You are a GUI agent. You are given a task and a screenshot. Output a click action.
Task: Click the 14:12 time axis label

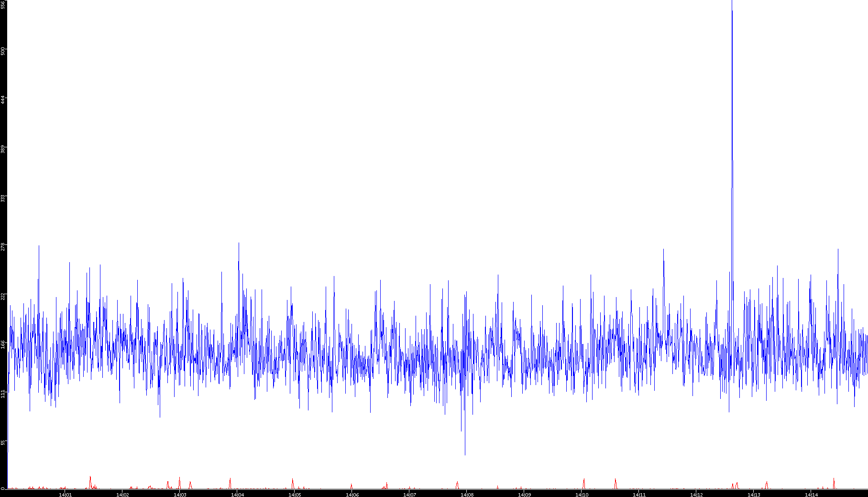[696, 495]
